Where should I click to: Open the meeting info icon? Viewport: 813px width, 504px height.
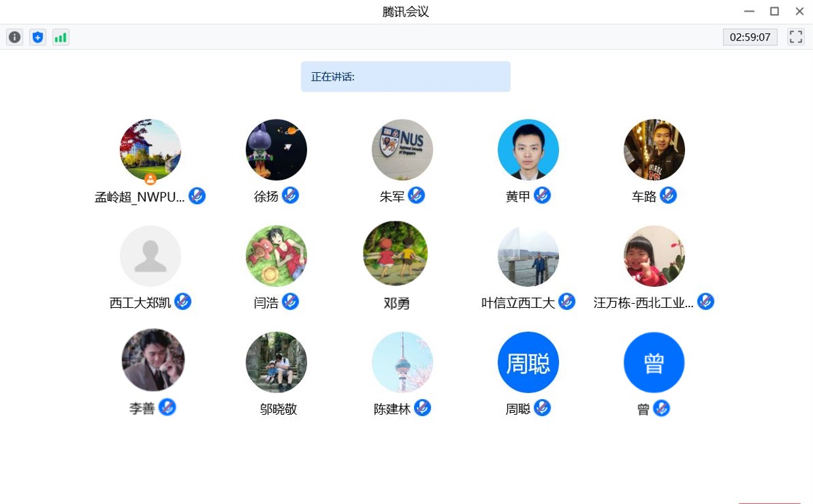(14, 37)
